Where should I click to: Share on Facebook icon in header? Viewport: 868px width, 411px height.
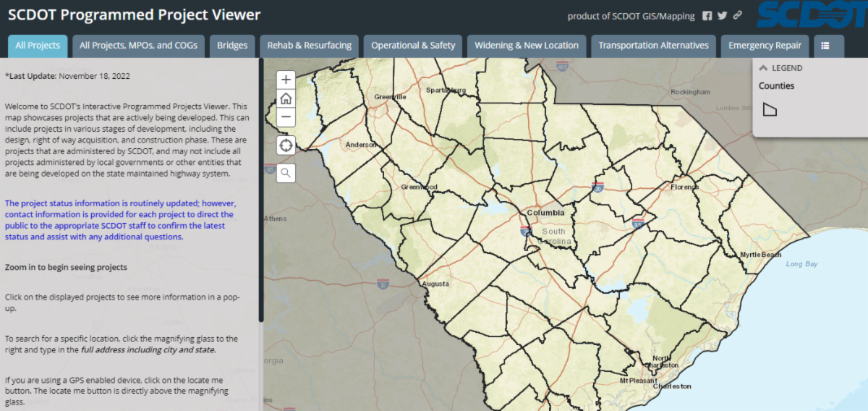click(x=707, y=16)
